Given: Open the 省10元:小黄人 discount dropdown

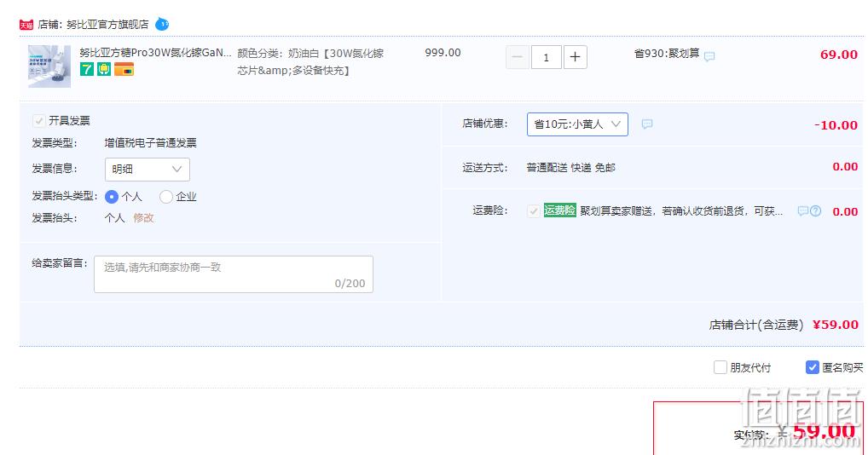Looking at the screenshot, I should pyautogui.click(x=577, y=124).
